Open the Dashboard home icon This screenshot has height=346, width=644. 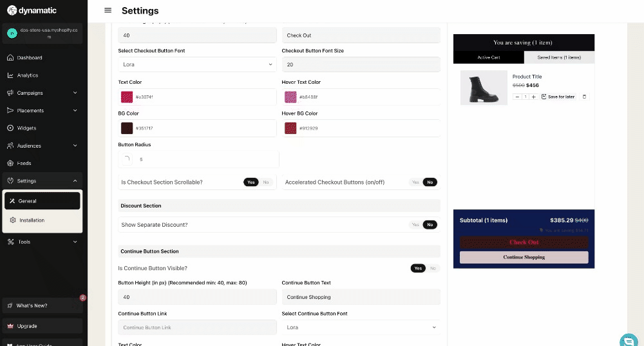[10, 58]
